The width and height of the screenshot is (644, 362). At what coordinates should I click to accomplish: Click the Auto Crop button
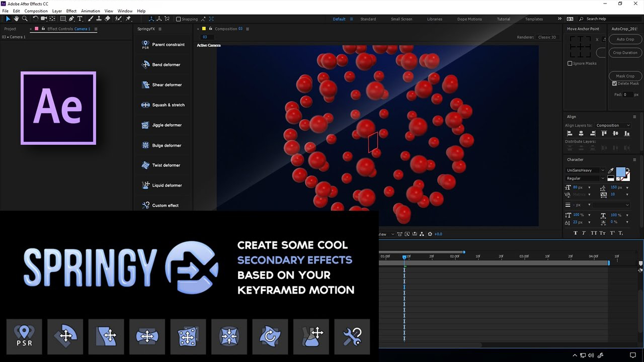pyautogui.click(x=625, y=39)
